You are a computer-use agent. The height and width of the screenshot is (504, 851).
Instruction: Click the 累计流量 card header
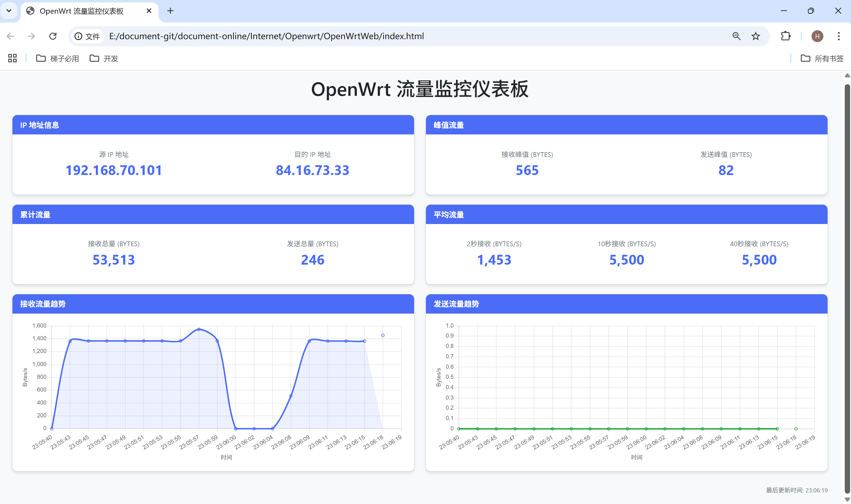pos(213,215)
